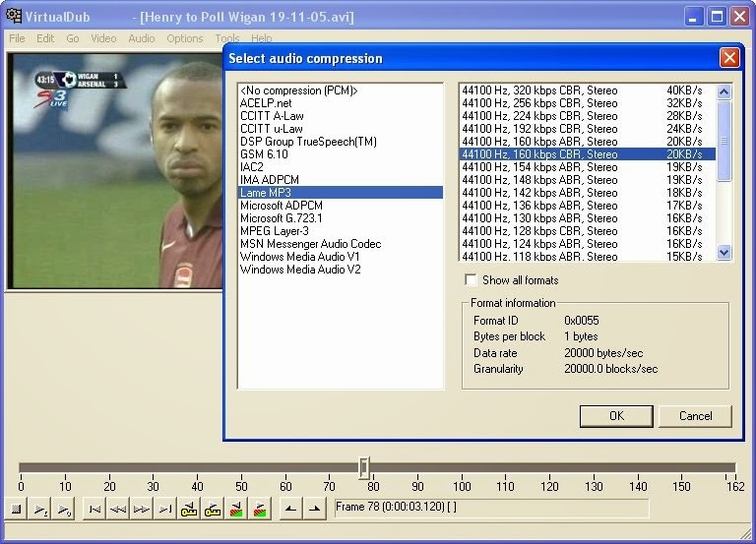Set mark-out selection end icon
The height and width of the screenshot is (544, 756).
point(314,509)
